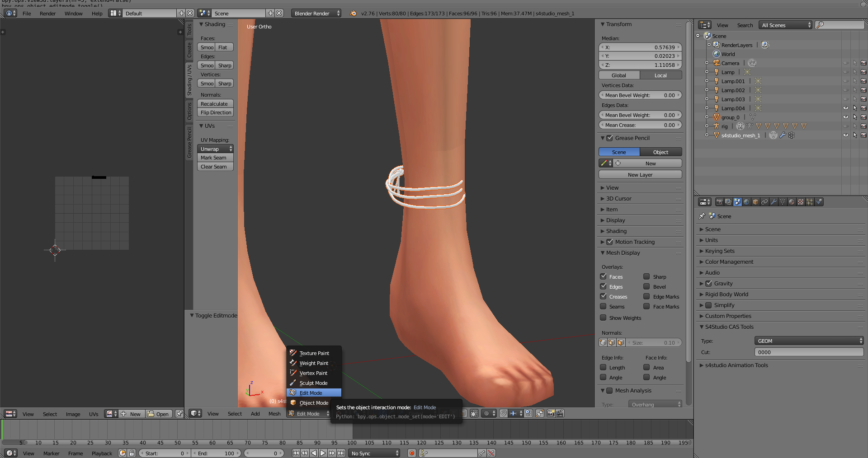
Task: Click the Edges Mean Bevel Weight slider
Action: tap(640, 115)
